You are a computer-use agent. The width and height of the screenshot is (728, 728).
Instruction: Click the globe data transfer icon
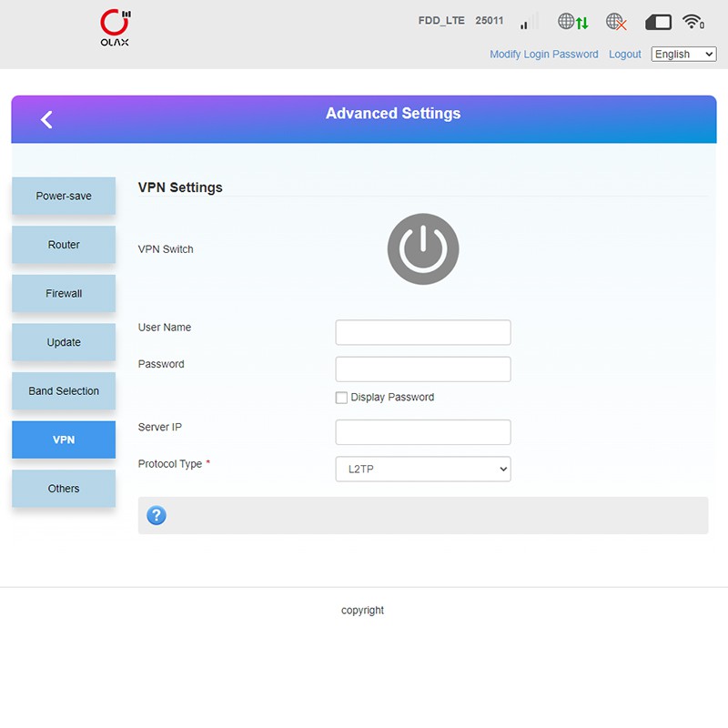coord(572,22)
